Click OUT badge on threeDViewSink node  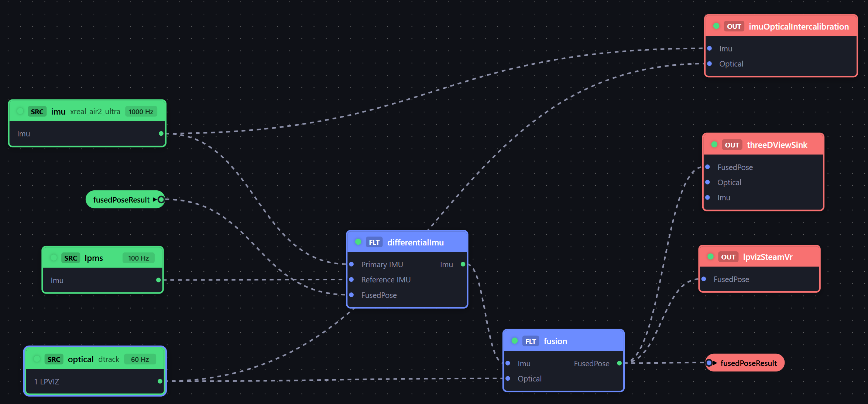click(732, 145)
